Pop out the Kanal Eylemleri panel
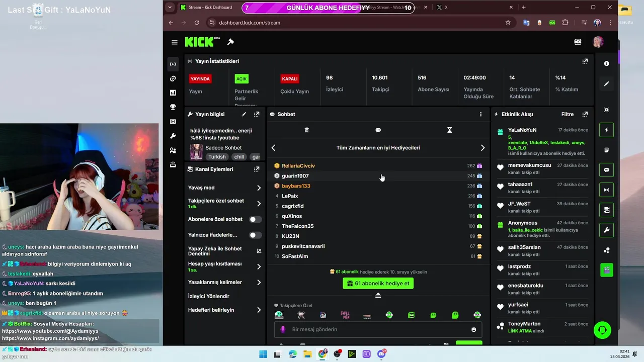The height and width of the screenshot is (362, 644). click(x=257, y=169)
